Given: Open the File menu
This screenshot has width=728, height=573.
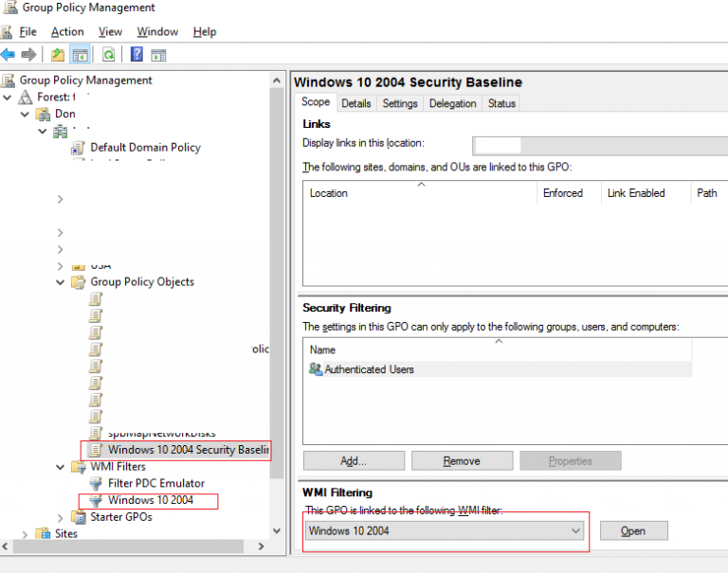Looking at the screenshot, I should click(27, 32).
